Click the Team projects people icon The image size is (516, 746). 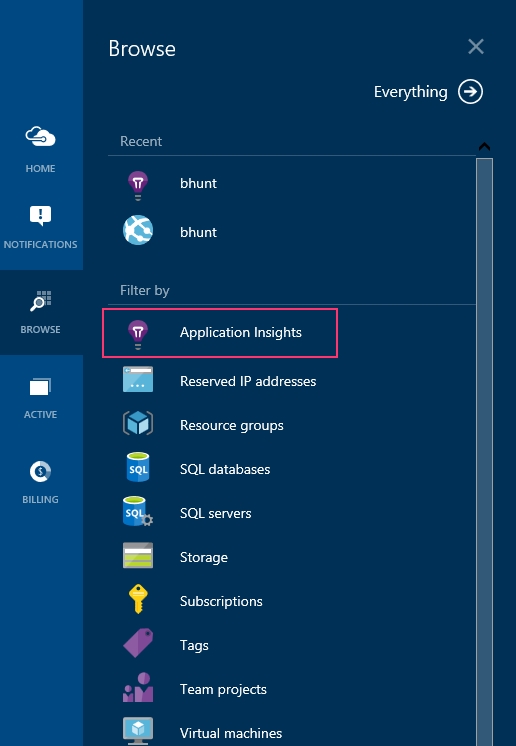pyautogui.click(x=138, y=687)
